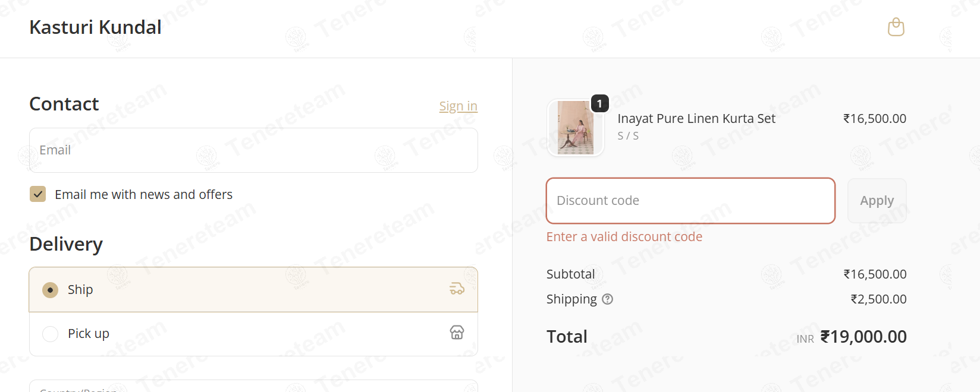980x392 pixels.
Task: Open the Inayat Kurta Set product thumbnail
Action: [x=575, y=128]
